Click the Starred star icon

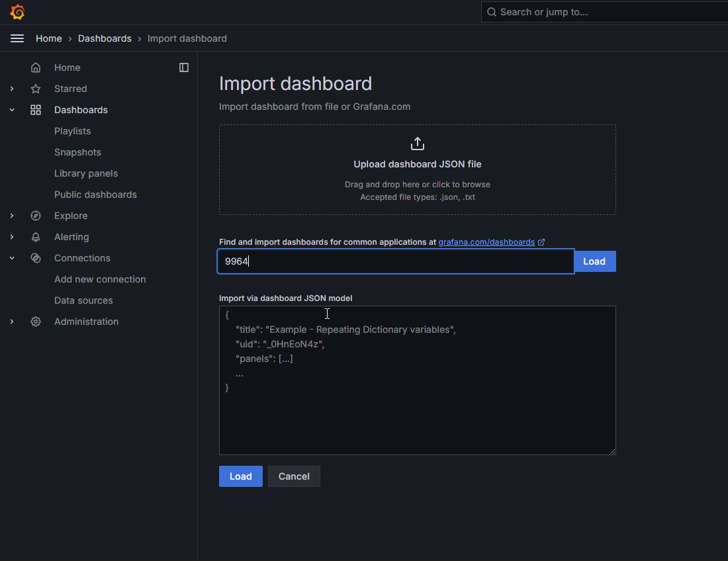coord(36,89)
